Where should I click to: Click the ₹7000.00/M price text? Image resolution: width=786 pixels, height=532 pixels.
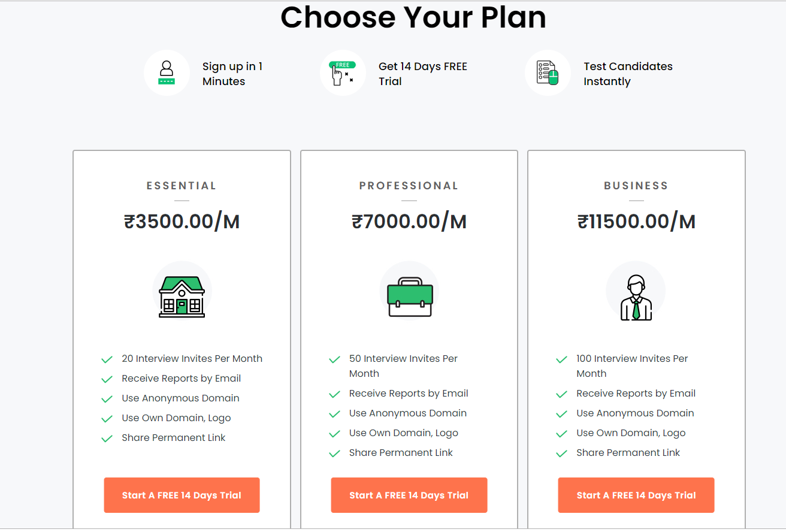click(x=409, y=222)
